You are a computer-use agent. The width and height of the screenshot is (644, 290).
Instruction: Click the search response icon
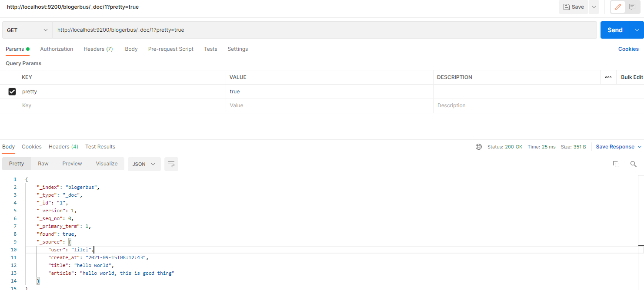(x=634, y=164)
